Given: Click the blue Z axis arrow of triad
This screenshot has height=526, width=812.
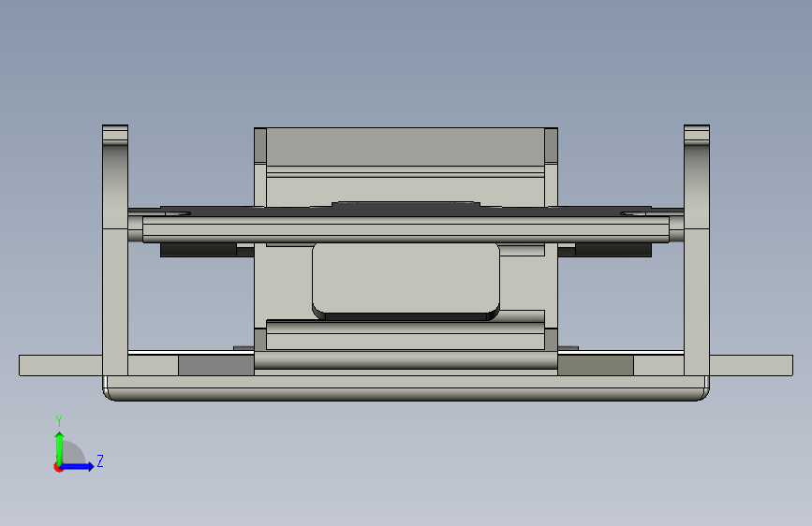Looking at the screenshot, I should point(78,466).
